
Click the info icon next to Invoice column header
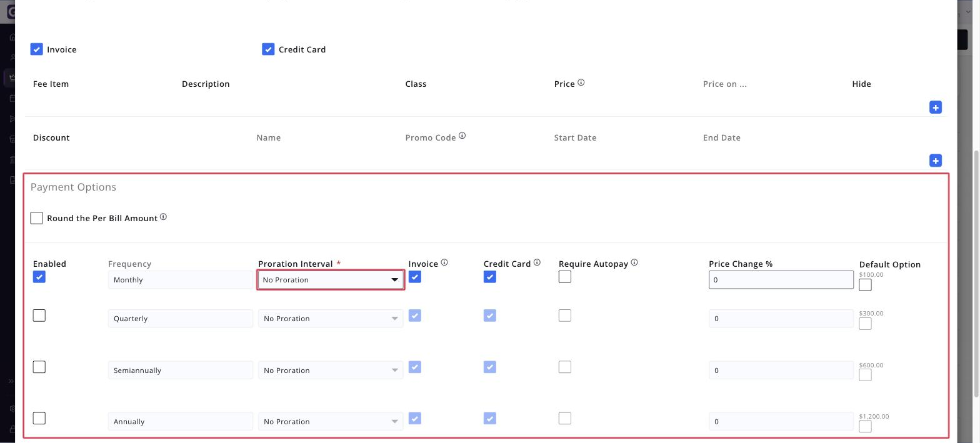click(444, 262)
